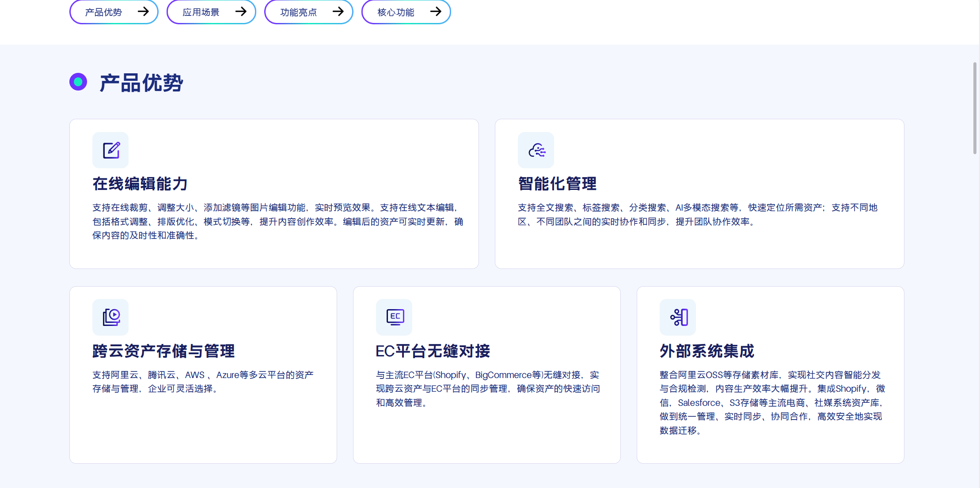Click the smart cloud icon on 智能化管理 card
This screenshot has height=488, width=980.
pos(536,150)
